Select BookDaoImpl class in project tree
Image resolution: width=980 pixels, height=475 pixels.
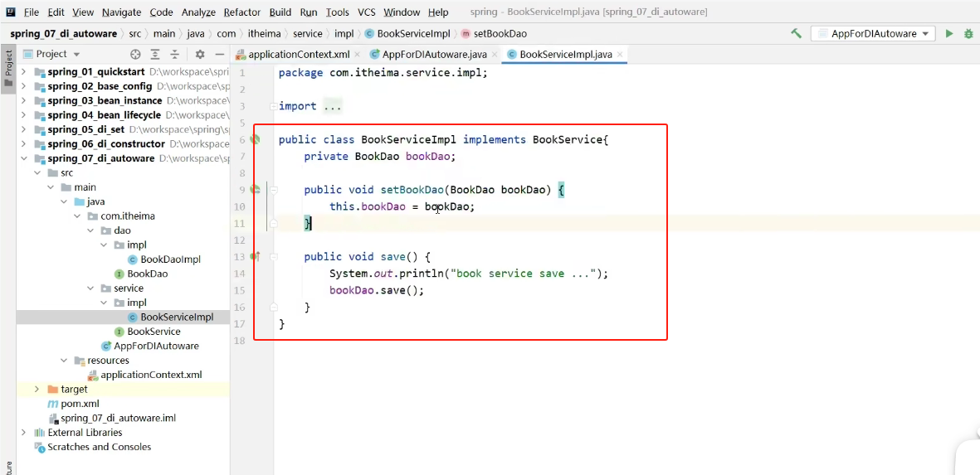point(163,259)
